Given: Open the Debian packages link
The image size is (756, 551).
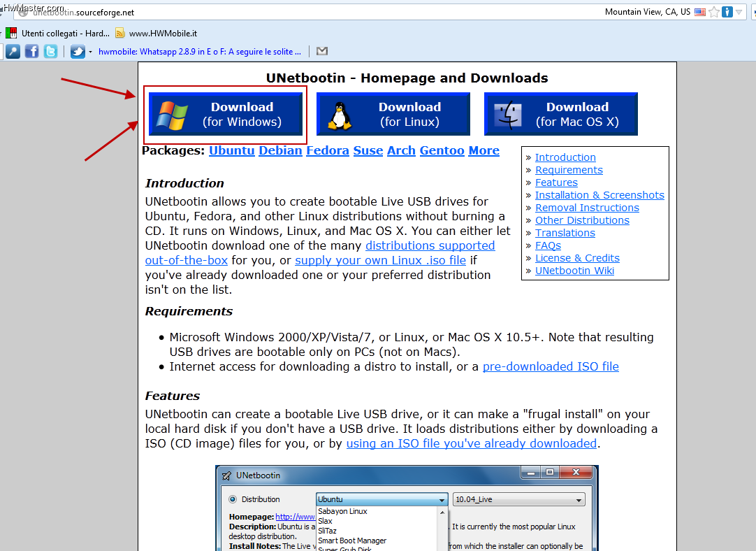Looking at the screenshot, I should [281, 150].
